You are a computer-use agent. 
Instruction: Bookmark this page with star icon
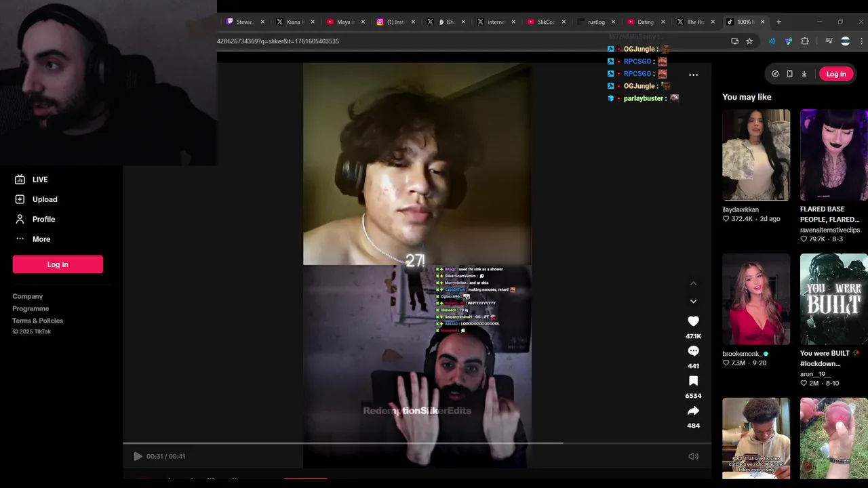click(749, 41)
